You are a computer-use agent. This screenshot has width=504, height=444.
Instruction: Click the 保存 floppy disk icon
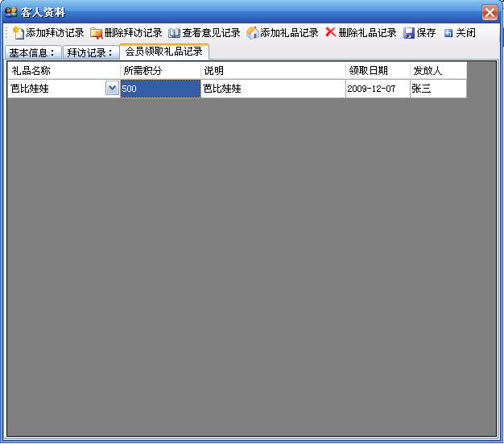tap(409, 33)
